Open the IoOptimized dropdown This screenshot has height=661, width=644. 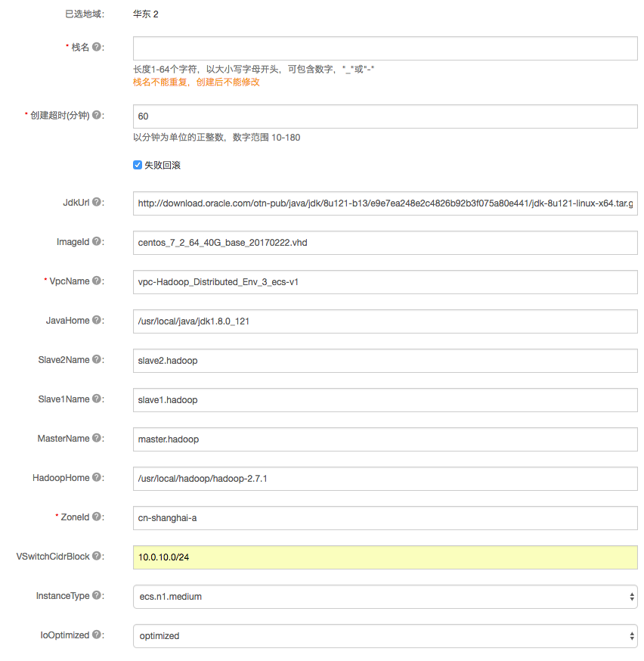point(385,636)
